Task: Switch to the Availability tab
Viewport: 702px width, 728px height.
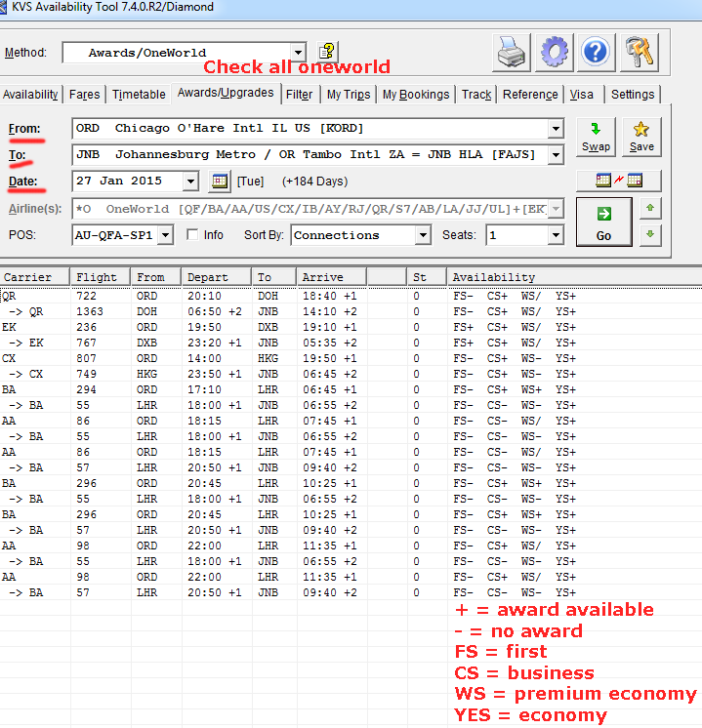Action: [30, 95]
